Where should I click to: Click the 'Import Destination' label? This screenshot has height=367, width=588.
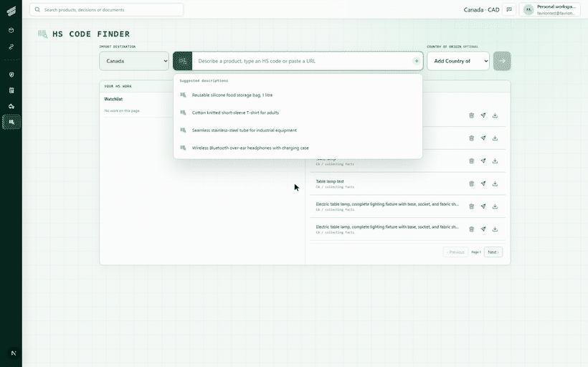click(118, 47)
